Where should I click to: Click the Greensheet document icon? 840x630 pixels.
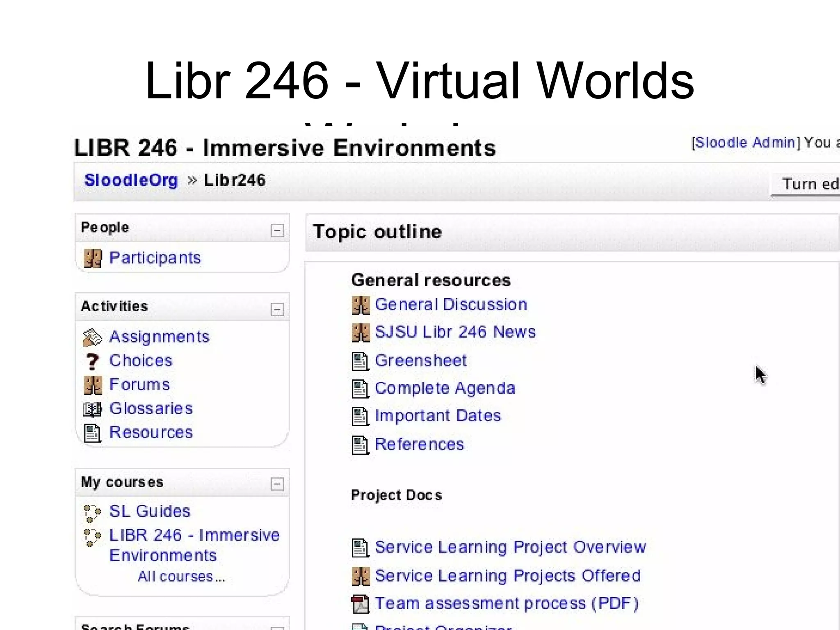coord(361,361)
